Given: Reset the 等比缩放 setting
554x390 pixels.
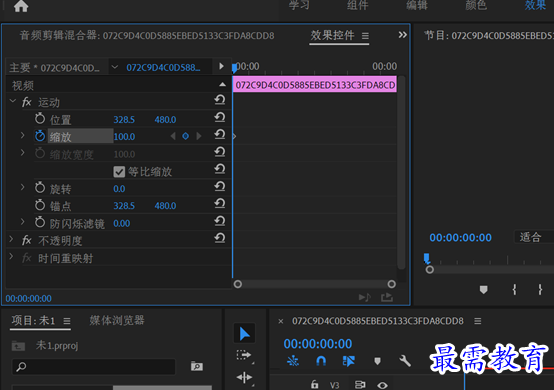Looking at the screenshot, I should click(220, 169).
